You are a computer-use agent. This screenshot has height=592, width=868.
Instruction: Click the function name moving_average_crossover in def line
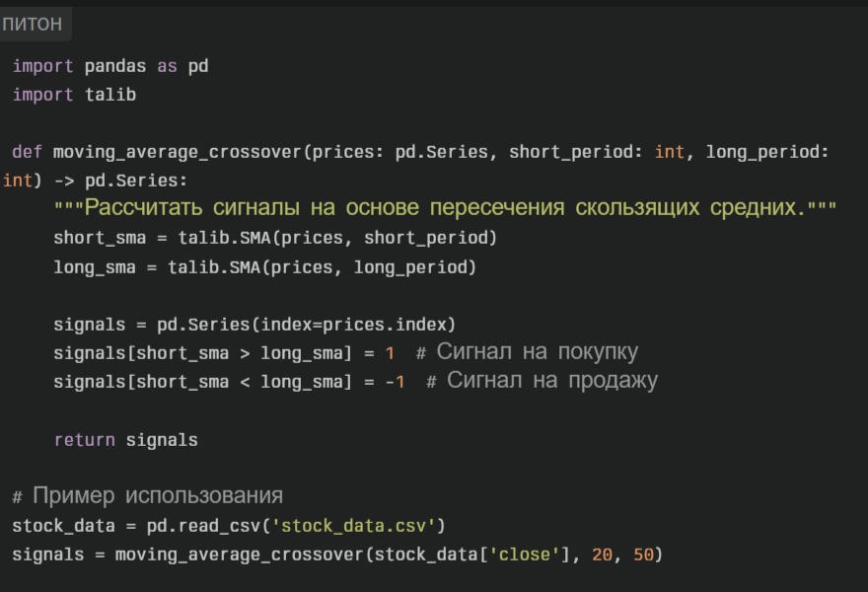(178, 152)
